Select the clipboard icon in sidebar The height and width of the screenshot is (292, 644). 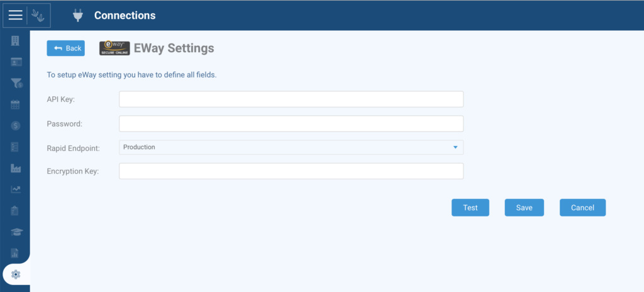pos(15,211)
